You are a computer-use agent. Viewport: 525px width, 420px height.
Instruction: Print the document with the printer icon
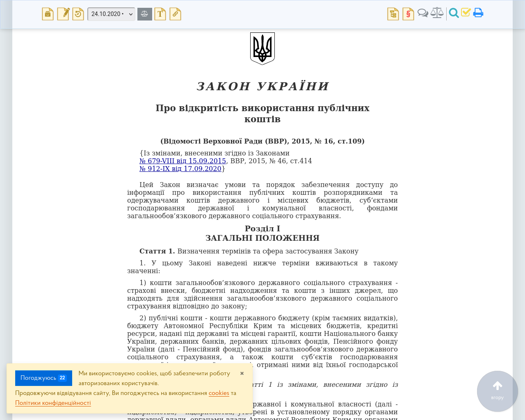pos(478,13)
